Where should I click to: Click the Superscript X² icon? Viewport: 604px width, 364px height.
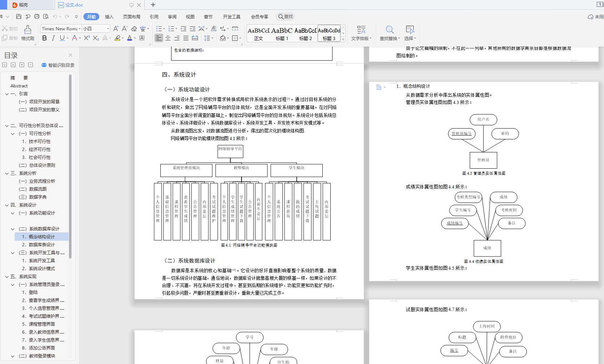[x=87, y=38]
